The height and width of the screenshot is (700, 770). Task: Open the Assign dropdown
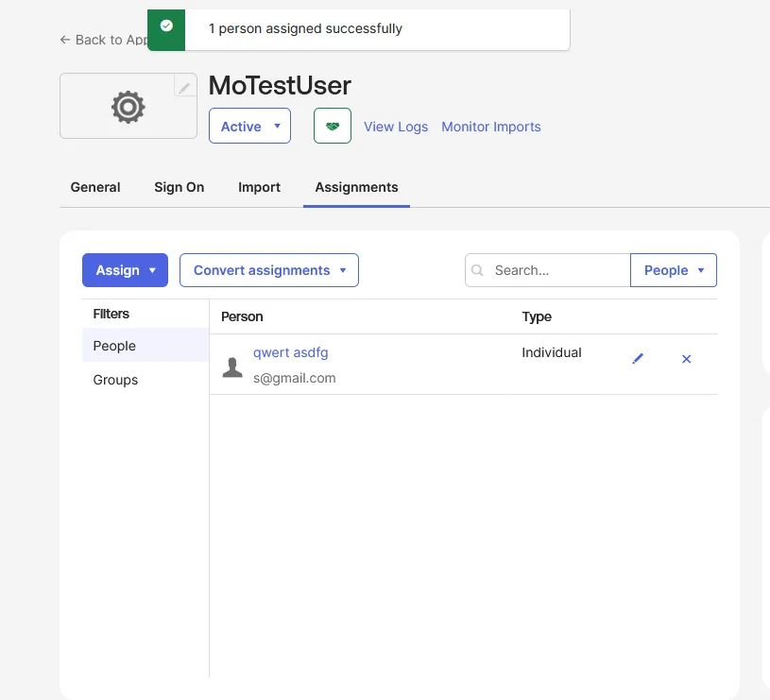[125, 270]
